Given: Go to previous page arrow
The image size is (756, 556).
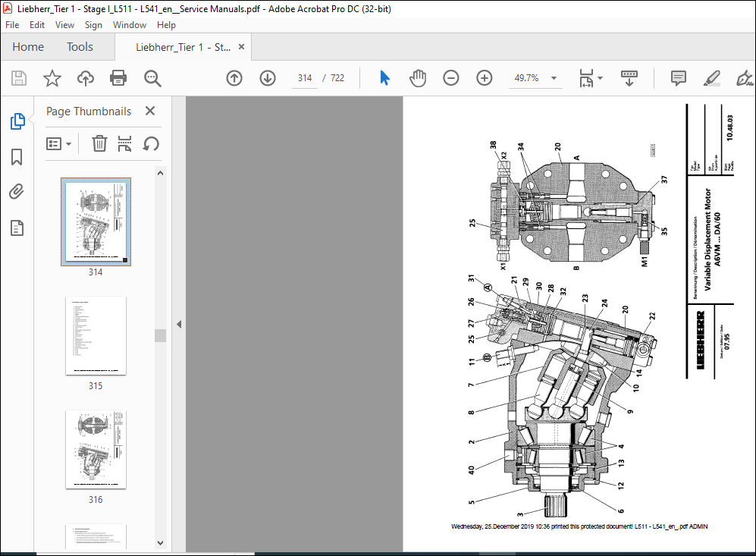Looking at the screenshot, I should pos(234,78).
